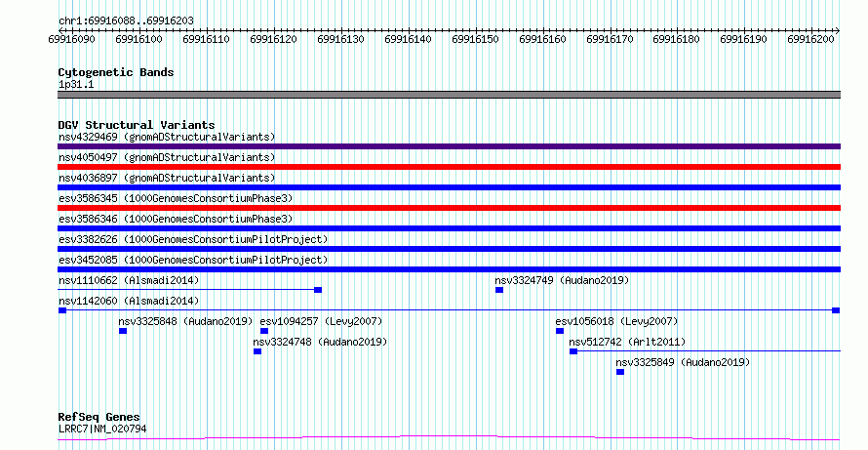
Task: Click the nsv1142060 (Alsmadi2014) label
Action: 129,301
